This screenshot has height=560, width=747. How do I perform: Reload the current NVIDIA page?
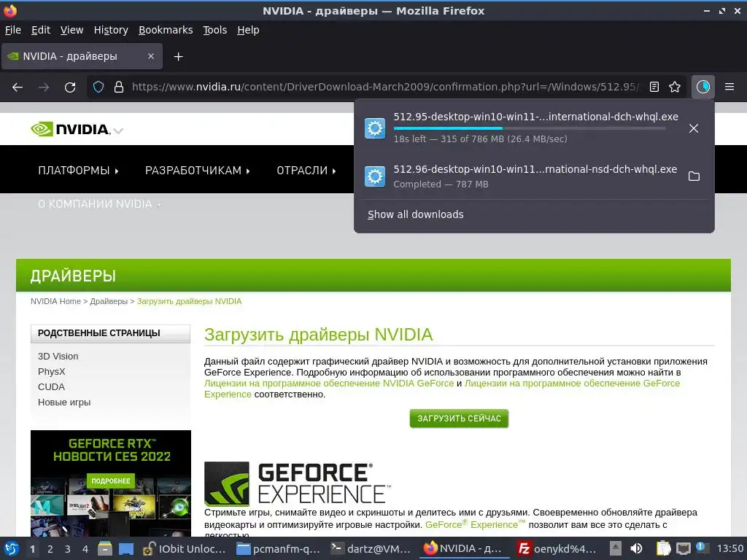70,87
